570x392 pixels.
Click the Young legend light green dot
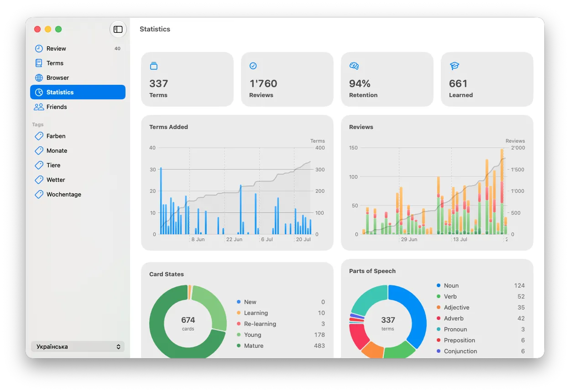(239, 335)
